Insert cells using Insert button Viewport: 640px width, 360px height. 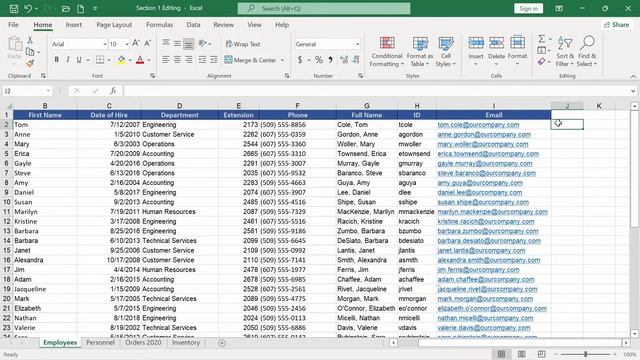pyautogui.click(x=476, y=52)
